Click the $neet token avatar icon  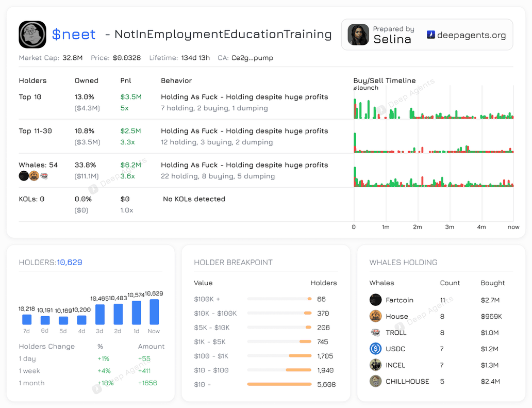point(32,34)
